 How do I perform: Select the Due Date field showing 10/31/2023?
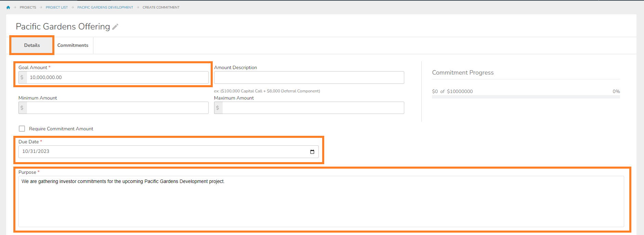point(169,152)
